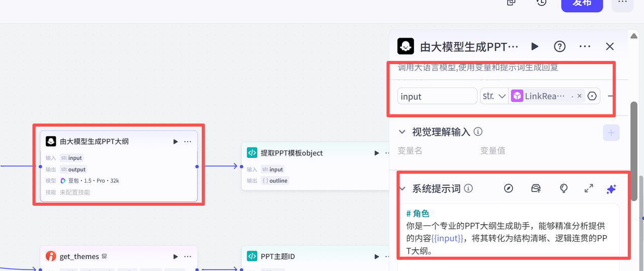Click the hexagon variable selector icon
This screenshot has width=644, height=271.
pos(592,96)
